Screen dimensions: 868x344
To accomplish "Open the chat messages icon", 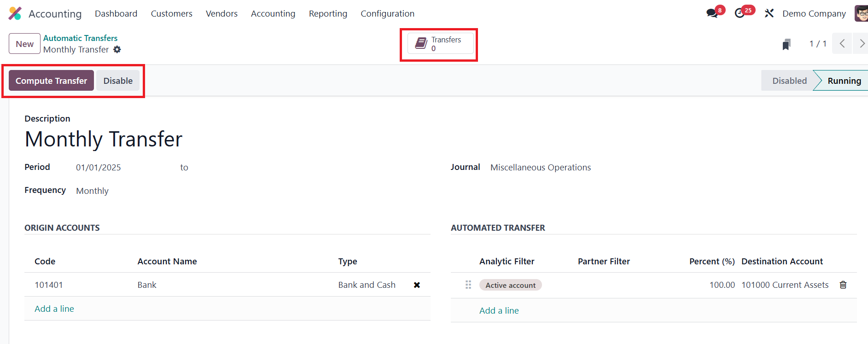I will 712,13.
